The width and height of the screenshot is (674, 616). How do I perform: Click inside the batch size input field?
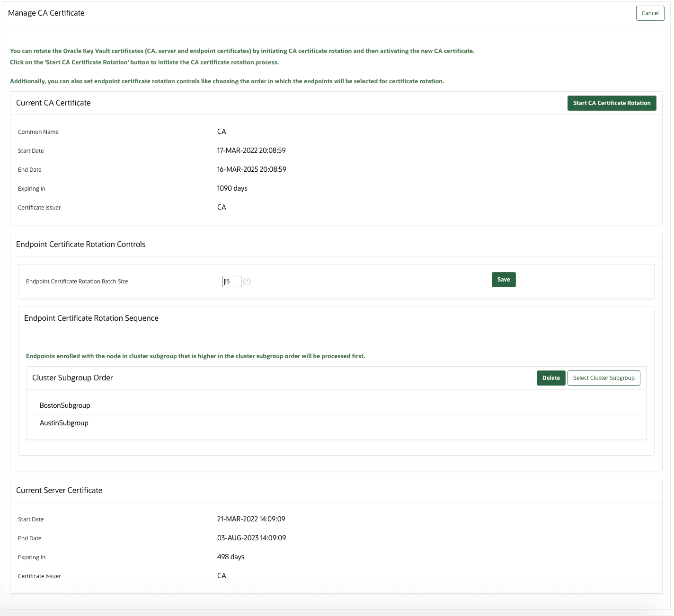coord(231,281)
